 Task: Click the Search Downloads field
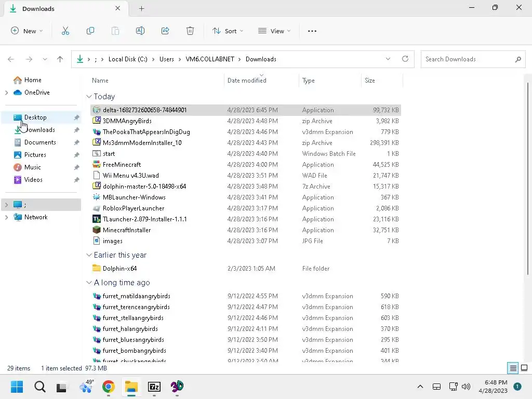473,59
